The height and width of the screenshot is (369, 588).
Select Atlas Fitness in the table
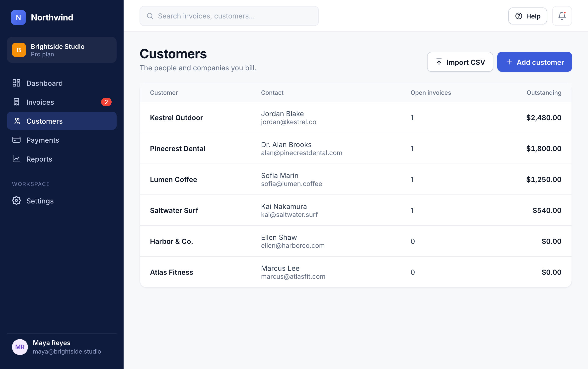tap(356, 272)
